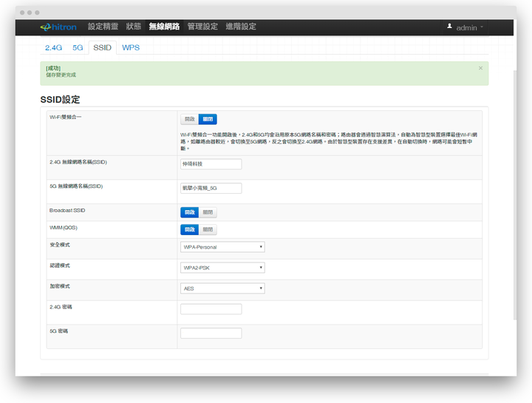
Task: Open 進階設定 advanced settings menu
Action: 241,27
